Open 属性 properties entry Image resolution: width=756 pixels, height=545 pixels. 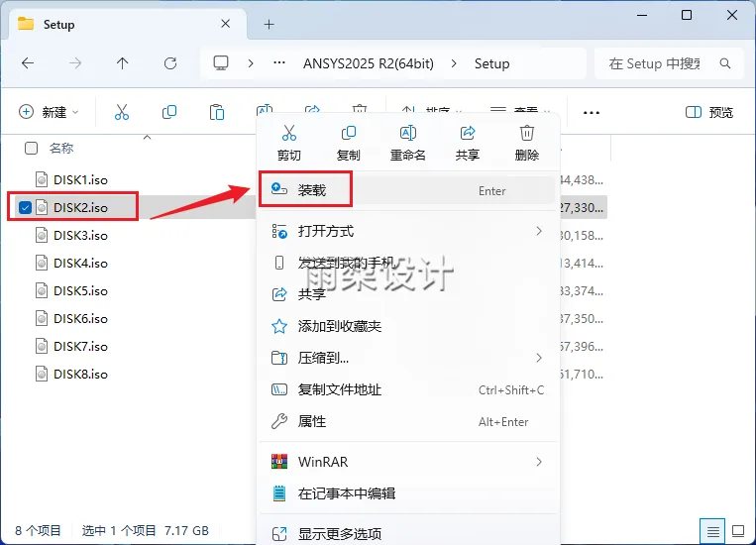pyautogui.click(x=408, y=421)
